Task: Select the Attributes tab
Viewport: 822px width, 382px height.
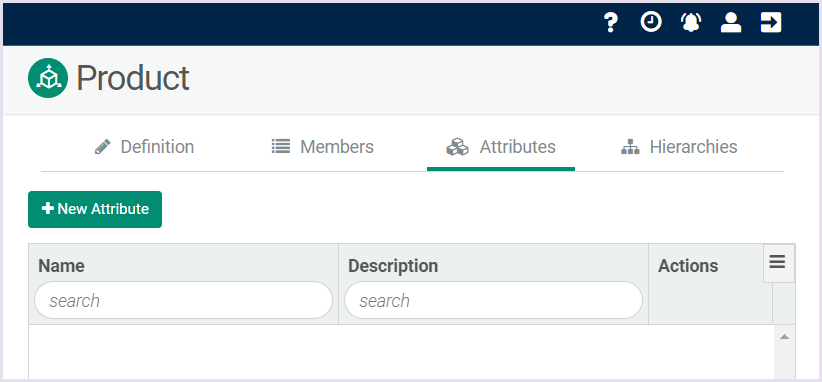Action: click(501, 147)
